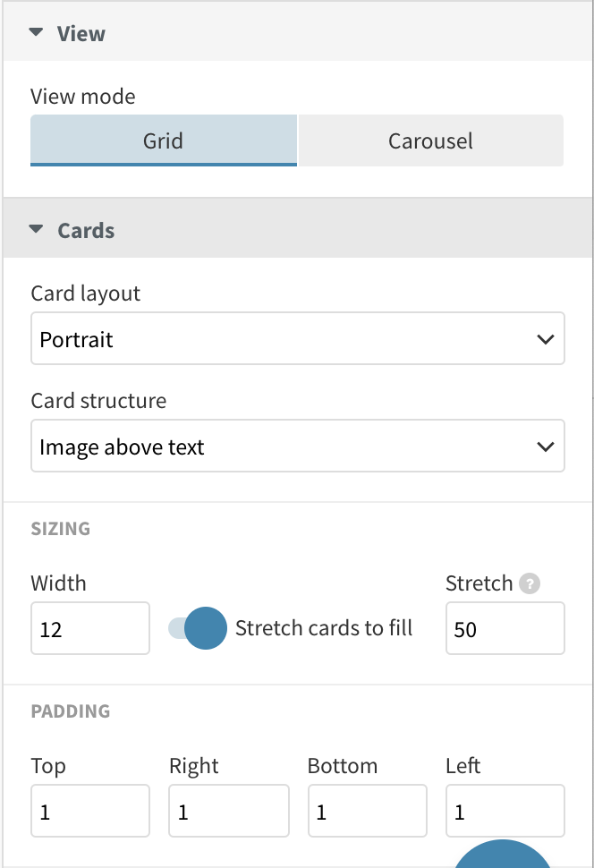This screenshot has height=868, width=594.
Task: Click the Stretch cards to fill label
Action: (323, 628)
